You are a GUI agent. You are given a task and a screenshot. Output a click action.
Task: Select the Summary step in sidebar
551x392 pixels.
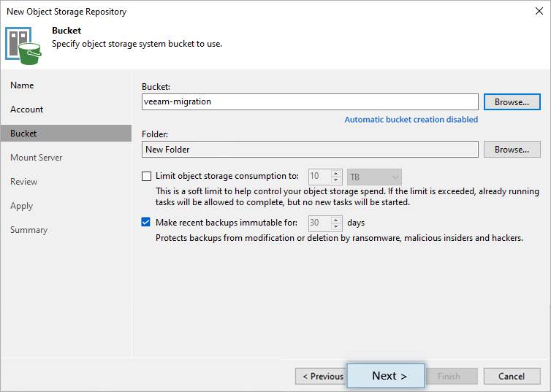tap(28, 230)
